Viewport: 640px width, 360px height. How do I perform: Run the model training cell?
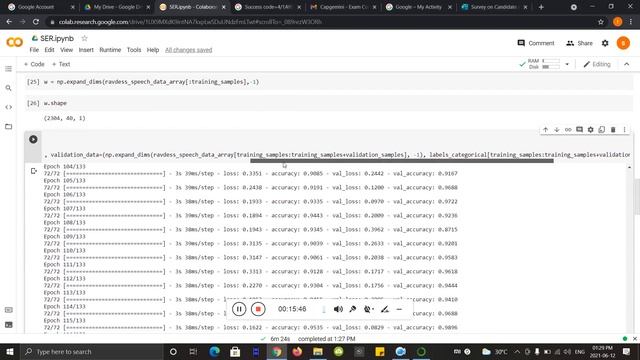[x=33, y=139]
